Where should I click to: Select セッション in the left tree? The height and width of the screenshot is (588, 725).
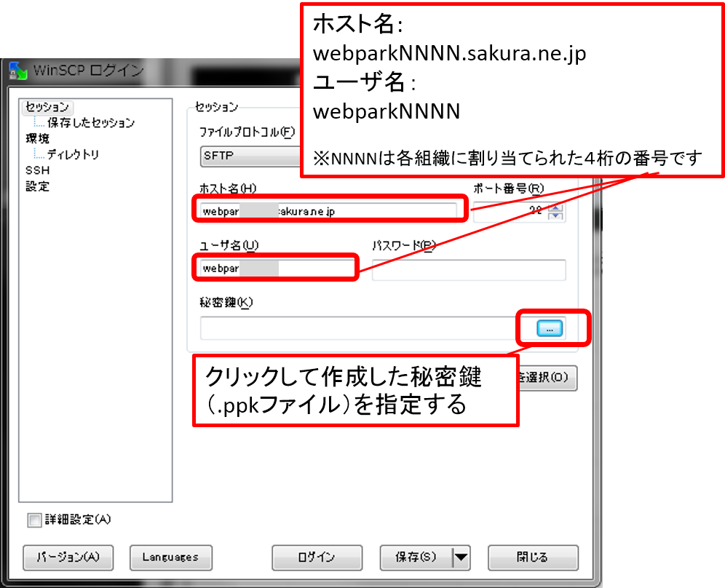(x=47, y=107)
